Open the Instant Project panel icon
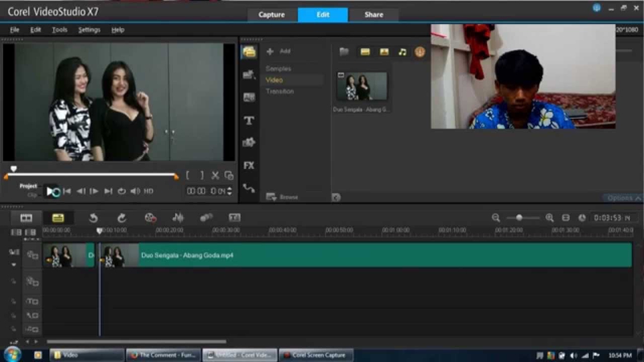Image resolution: width=644 pixels, height=362 pixels. tap(249, 74)
